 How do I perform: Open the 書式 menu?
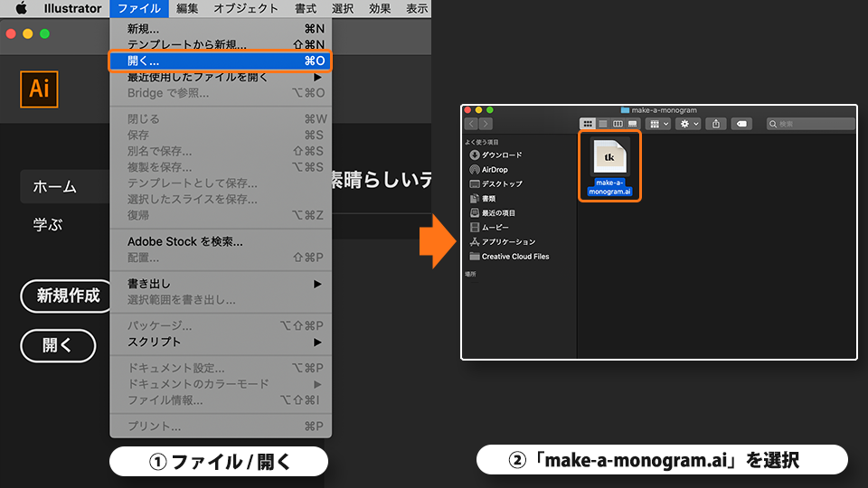coord(305,8)
